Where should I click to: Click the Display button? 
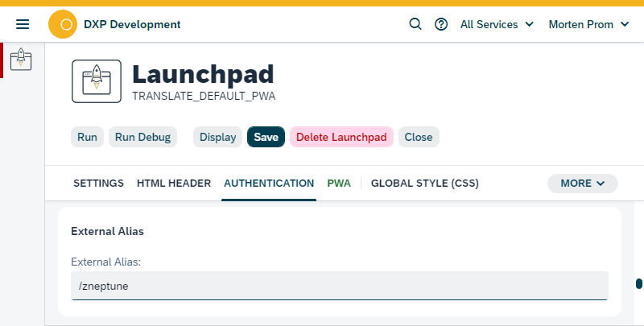(217, 137)
